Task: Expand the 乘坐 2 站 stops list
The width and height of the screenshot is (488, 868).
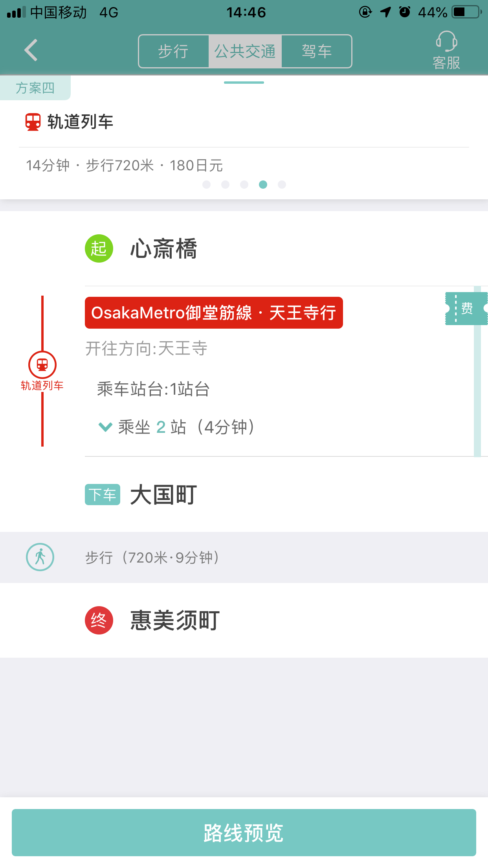Action: [177, 427]
